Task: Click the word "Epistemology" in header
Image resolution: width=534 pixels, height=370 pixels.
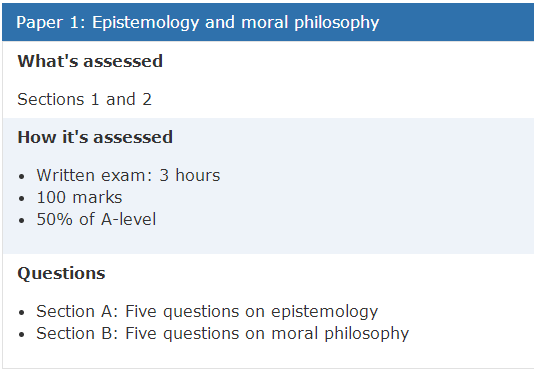Action: pyautogui.click(x=145, y=23)
